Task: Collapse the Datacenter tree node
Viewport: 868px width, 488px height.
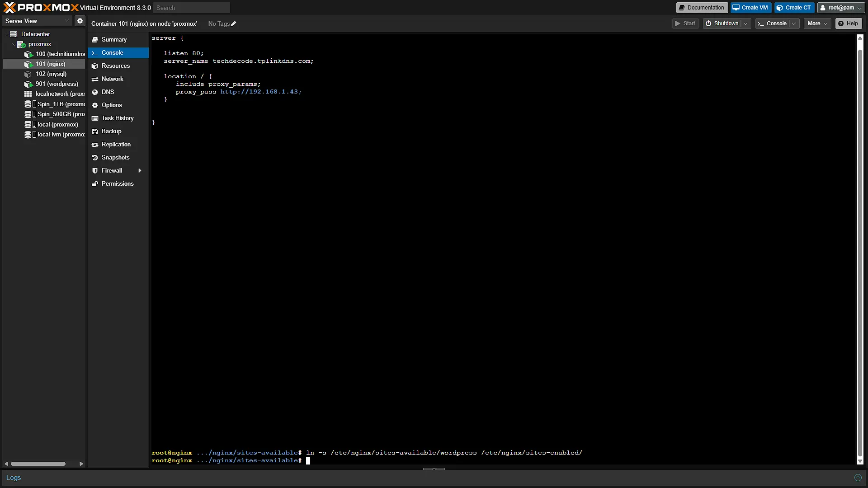Action: 6,34
